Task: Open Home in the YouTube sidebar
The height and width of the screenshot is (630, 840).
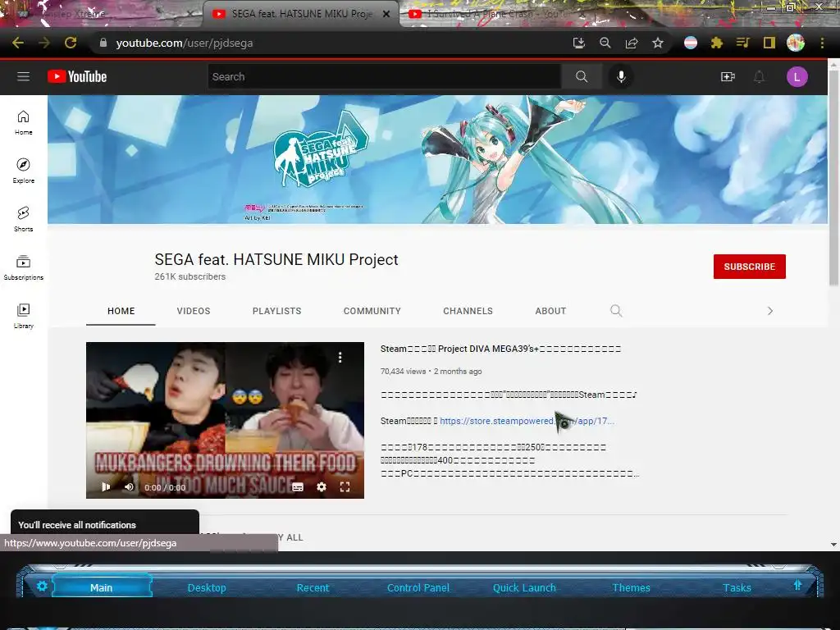Action: coord(24,123)
